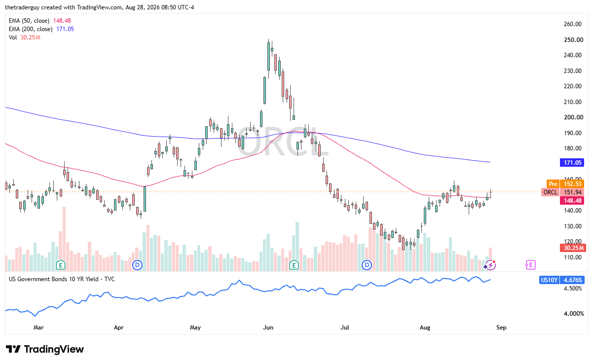Click the 190.00 price axis label
The height and width of the screenshot is (364, 593).
pos(572,133)
